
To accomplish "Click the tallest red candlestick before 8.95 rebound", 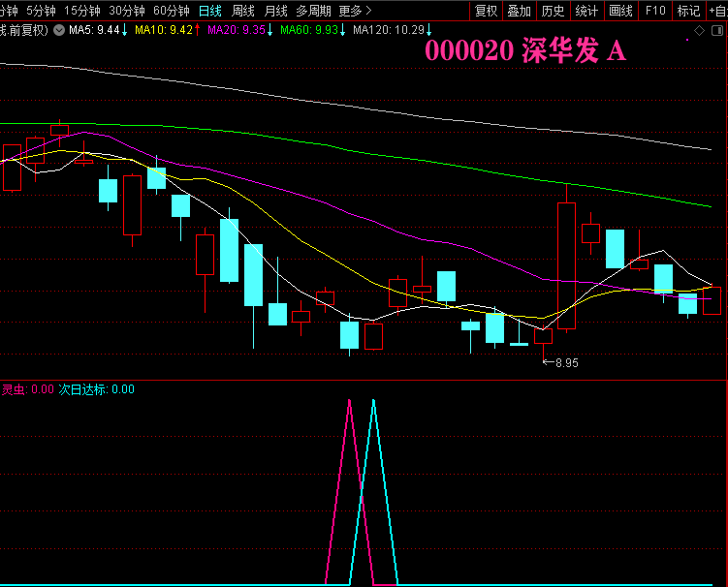I will click(x=566, y=265).
